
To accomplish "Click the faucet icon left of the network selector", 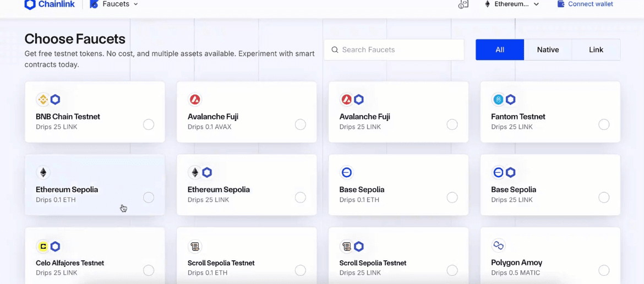I will click(x=463, y=4).
